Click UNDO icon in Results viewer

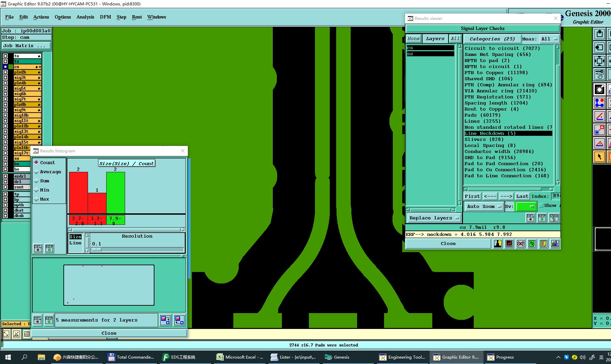pos(554,218)
